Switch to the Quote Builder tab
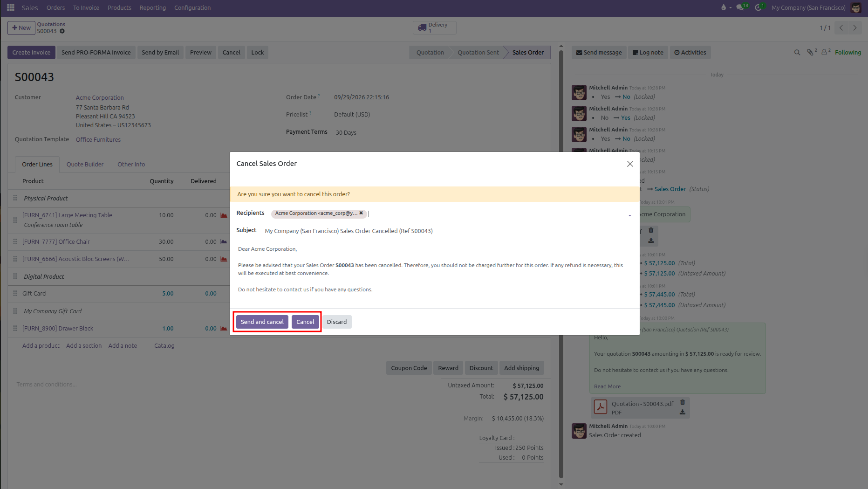868x489 pixels. [85, 164]
